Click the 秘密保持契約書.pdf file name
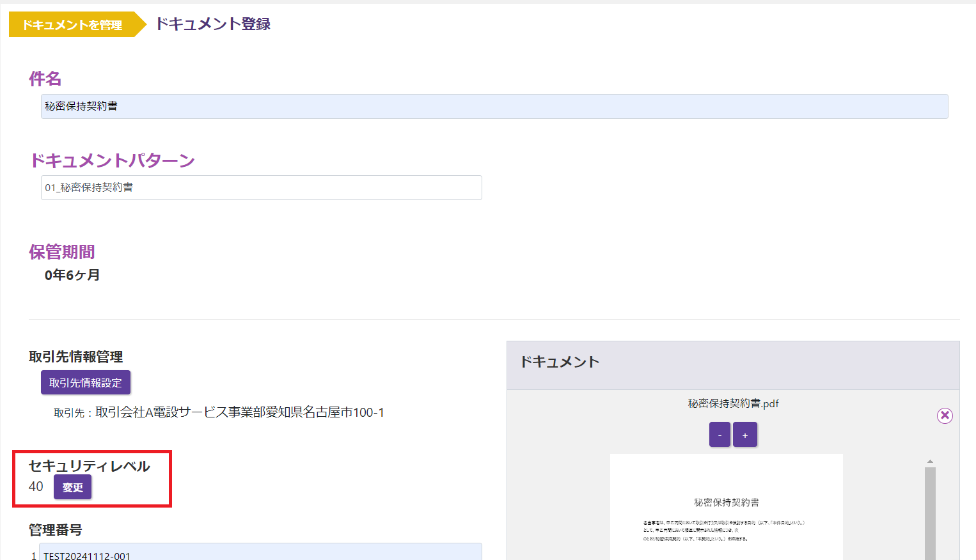 point(732,403)
